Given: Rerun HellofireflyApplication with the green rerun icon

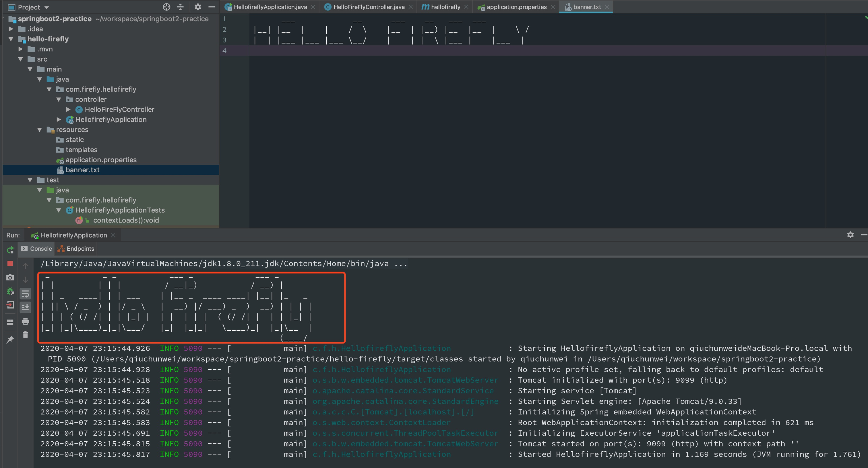Looking at the screenshot, I should [10, 250].
